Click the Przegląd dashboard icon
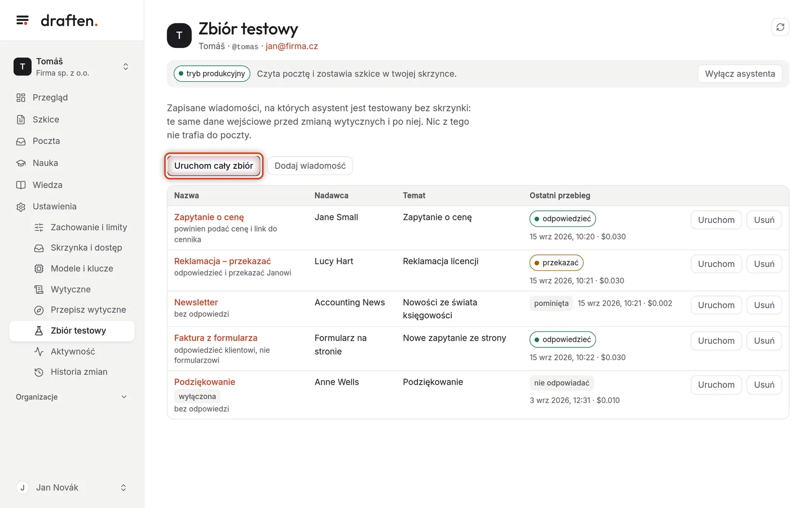812x508 pixels. click(x=21, y=98)
